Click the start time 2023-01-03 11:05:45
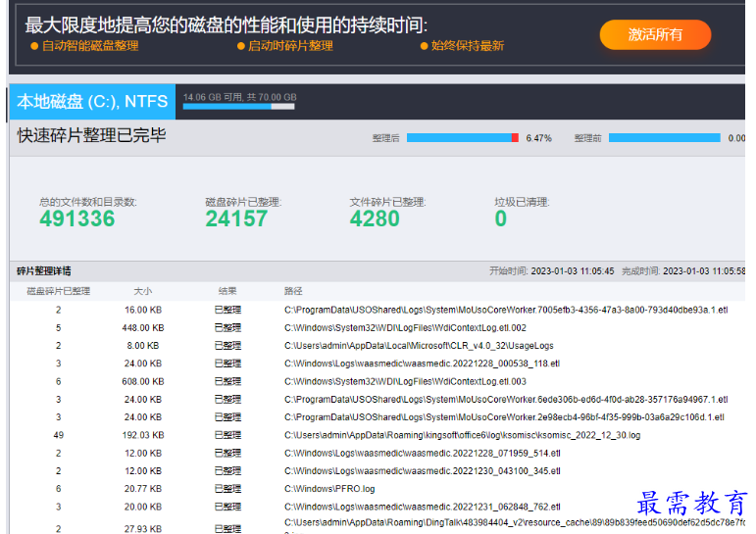The width and height of the screenshot is (756, 534). click(x=573, y=270)
